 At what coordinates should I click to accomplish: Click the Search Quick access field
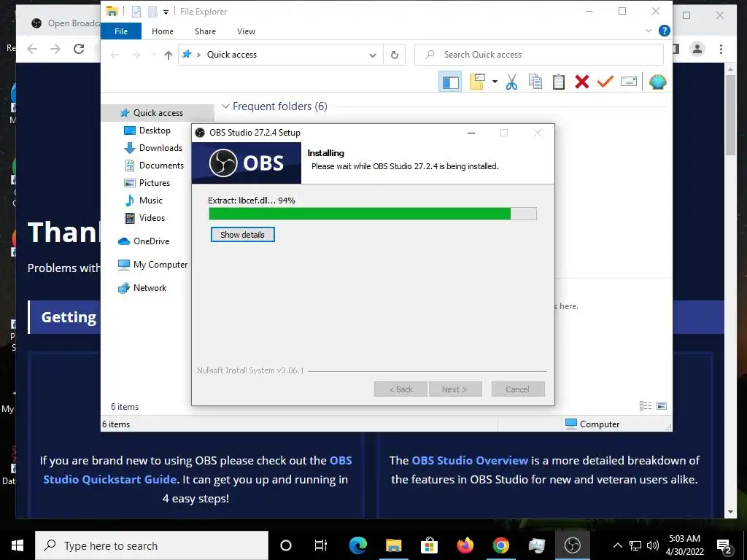tap(539, 55)
